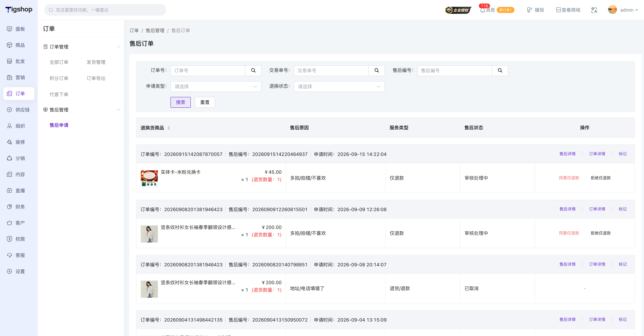644x336 pixels.
Task: Click the 搜索 button
Action: pos(180,102)
